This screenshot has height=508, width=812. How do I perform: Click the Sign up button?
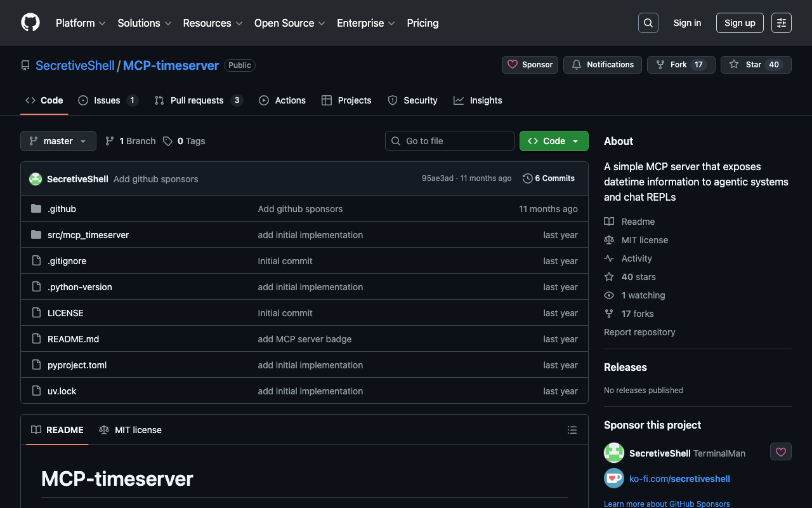[x=739, y=23]
